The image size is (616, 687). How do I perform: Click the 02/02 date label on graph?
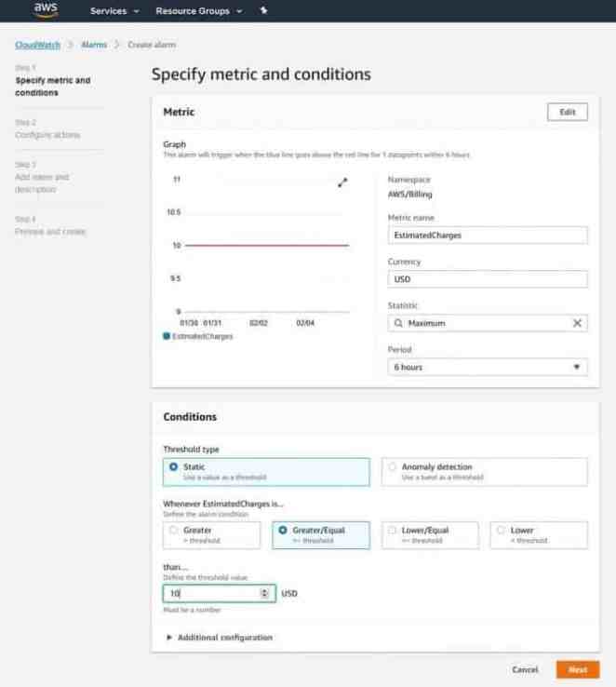(x=259, y=323)
